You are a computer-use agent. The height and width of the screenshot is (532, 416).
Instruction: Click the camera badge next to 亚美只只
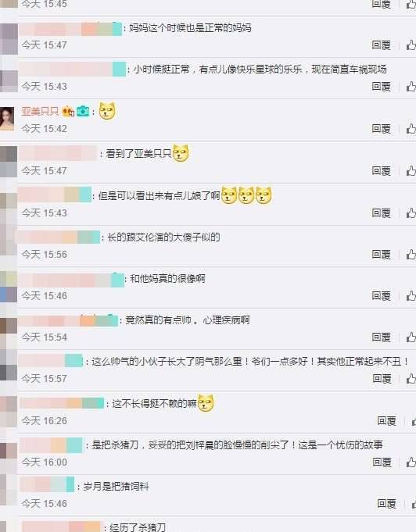point(83,111)
